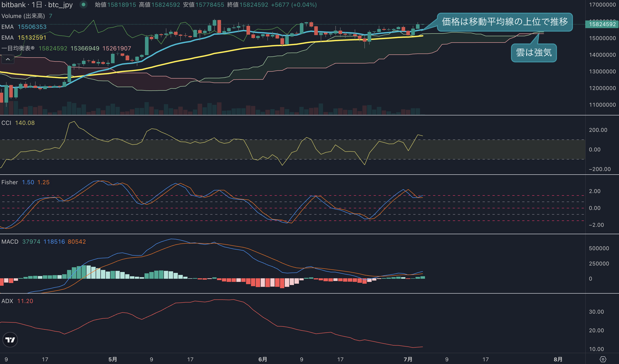Click the 価格は移動平均線の上位で推移 callout

tap(505, 22)
